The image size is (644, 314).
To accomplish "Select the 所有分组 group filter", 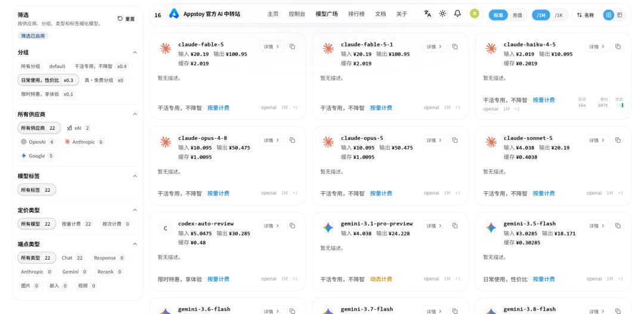I will pos(30,66).
